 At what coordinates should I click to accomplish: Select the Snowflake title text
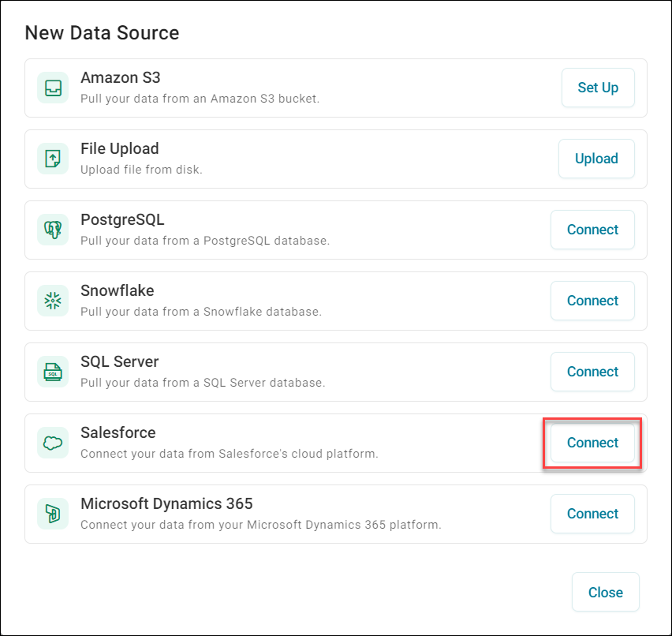point(118,290)
